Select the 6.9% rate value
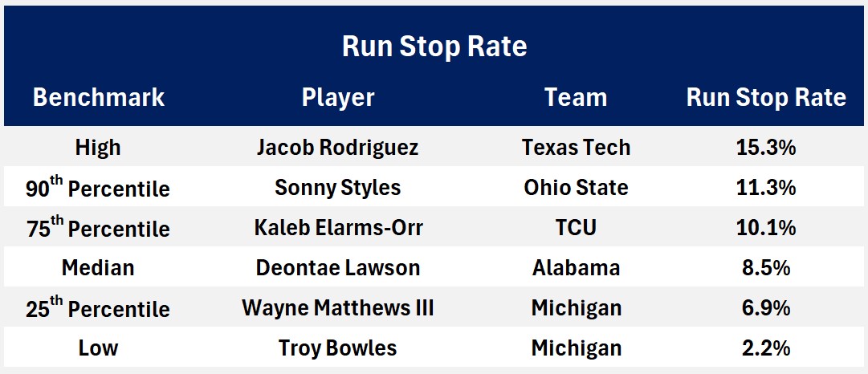Image resolution: width=868 pixels, height=374 pixels. [766, 308]
